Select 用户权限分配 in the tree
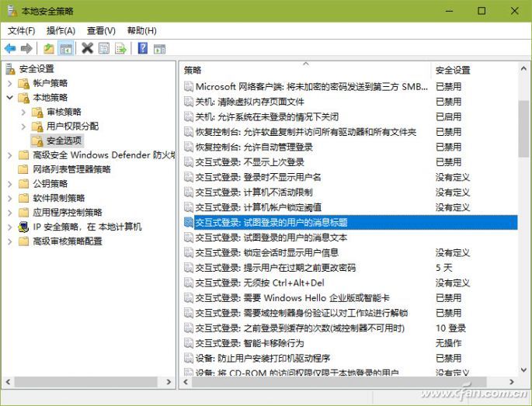This screenshot has height=406, width=532. pyautogui.click(x=72, y=127)
